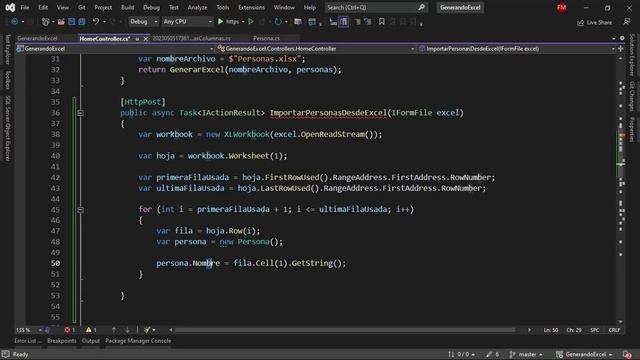The image size is (640, 360).
Task: Open the GenerandoExcel repository dropdown in status bar
Action: (x=584, y=354)
